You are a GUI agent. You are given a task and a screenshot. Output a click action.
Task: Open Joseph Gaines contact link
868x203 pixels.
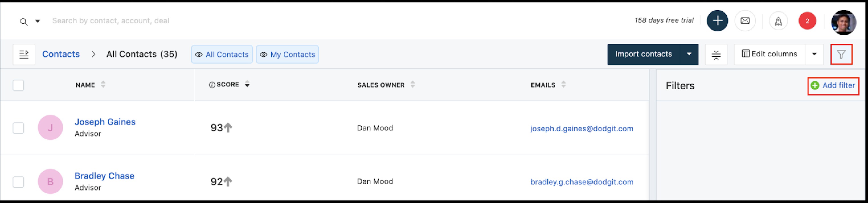tap(105, 122)
